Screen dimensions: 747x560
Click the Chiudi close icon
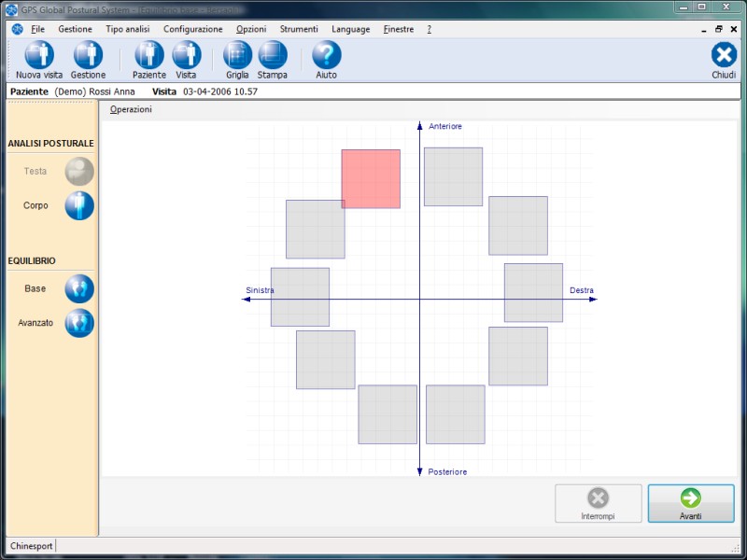point(724,55)
